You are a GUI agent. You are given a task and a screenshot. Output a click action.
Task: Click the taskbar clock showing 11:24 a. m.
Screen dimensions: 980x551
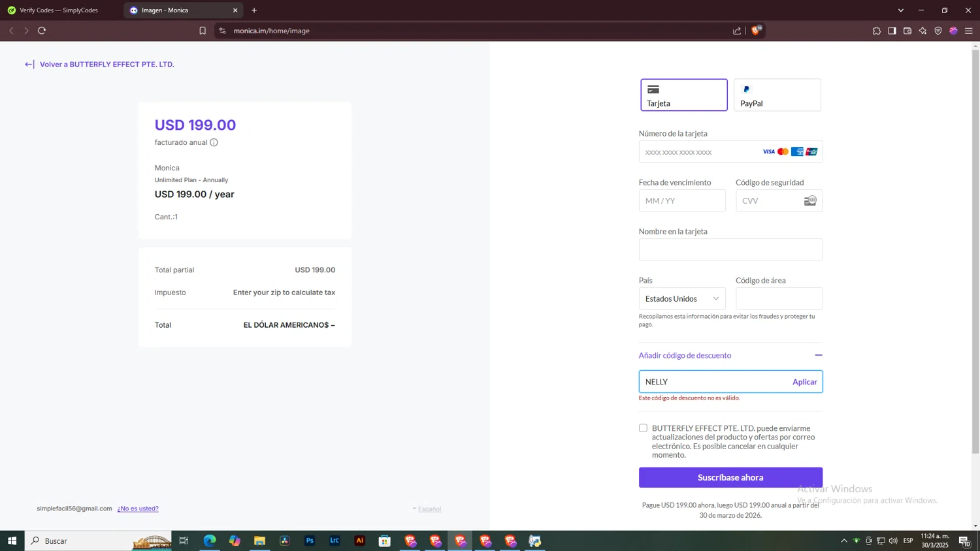click(935, 541)
